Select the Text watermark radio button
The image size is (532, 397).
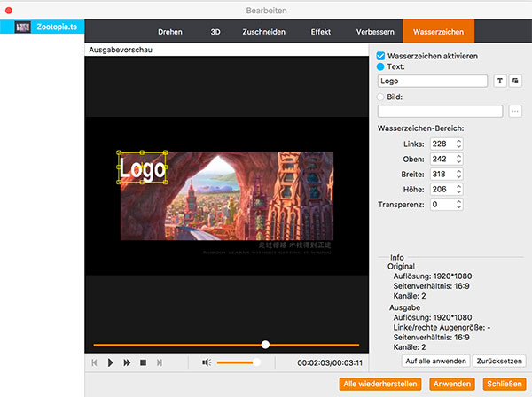(380, 66)
